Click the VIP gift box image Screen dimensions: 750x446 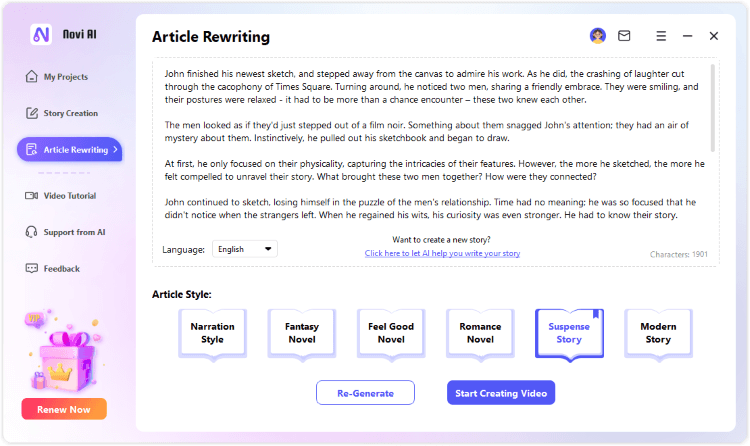(65, 352)
